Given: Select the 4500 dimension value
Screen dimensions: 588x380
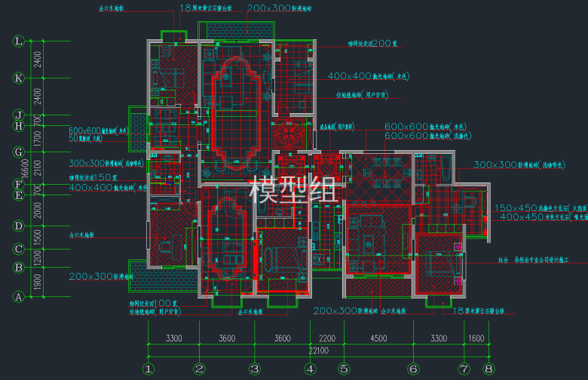Looking at the screenshot, I should [x=378, y=339].
